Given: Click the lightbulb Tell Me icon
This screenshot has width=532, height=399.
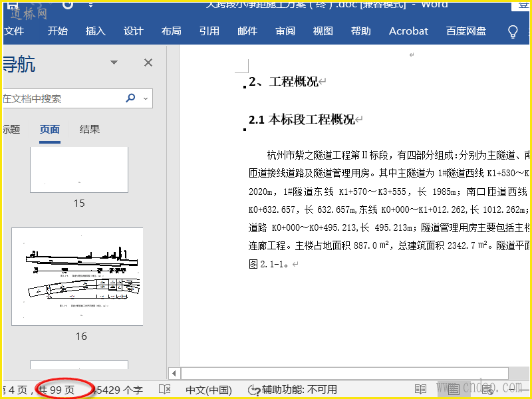Looking at the screenshot, I should coord(513,31).
